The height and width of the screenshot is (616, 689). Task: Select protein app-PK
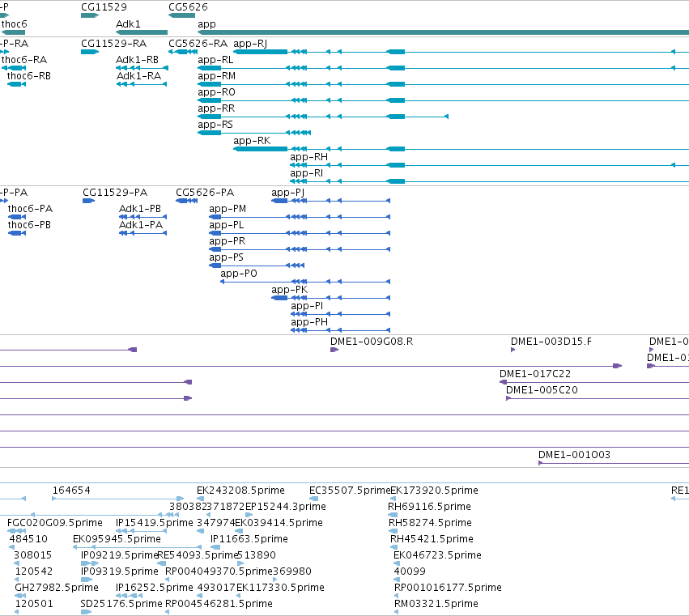point(290,290)
